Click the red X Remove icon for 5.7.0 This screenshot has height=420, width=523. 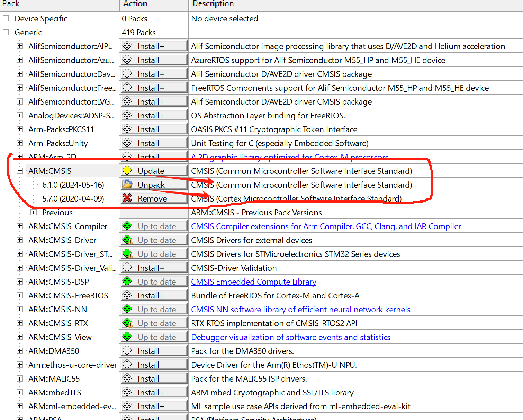pyautogui.click(x=127, y=198)
